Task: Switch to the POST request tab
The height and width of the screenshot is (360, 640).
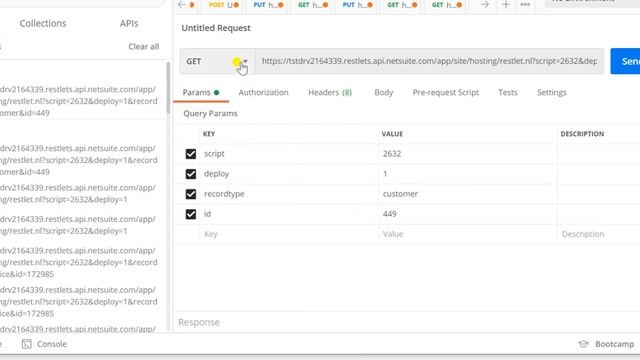Action: 224,5
